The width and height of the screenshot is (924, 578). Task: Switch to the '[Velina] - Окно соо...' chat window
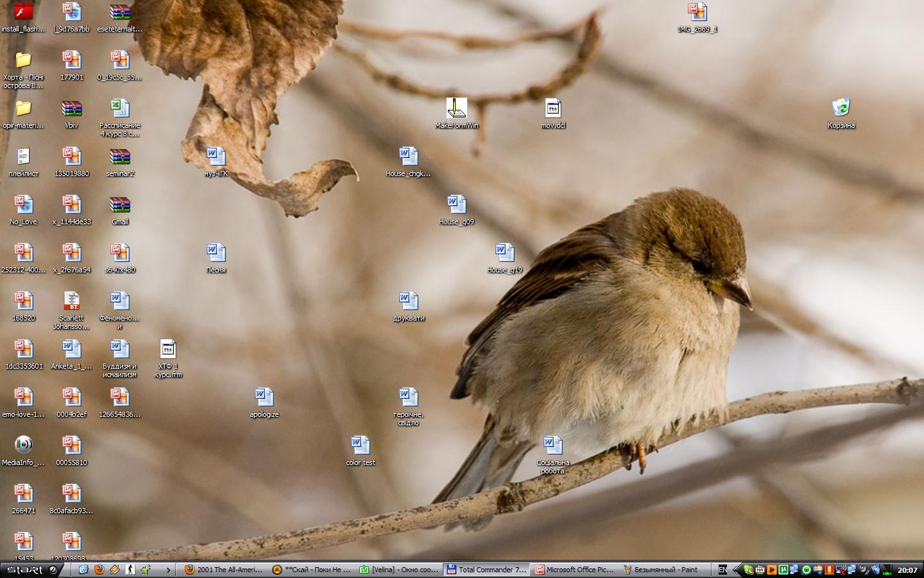click(x=398, y=570)
